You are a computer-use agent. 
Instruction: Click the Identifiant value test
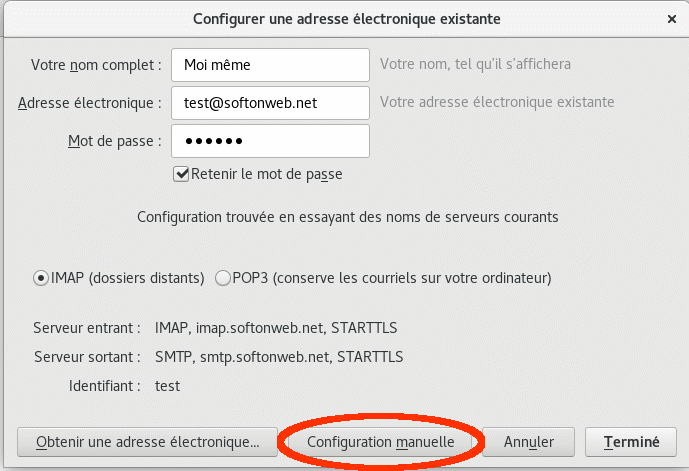(168, 384)
